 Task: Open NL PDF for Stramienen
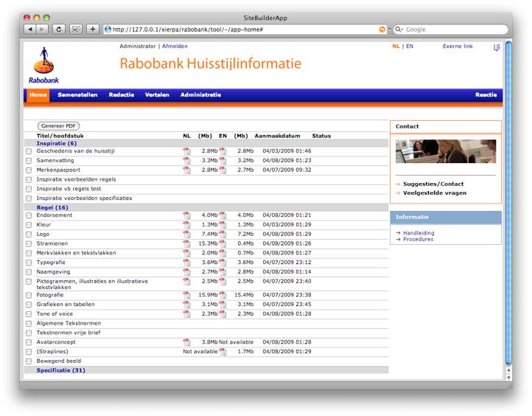[186, 244]
